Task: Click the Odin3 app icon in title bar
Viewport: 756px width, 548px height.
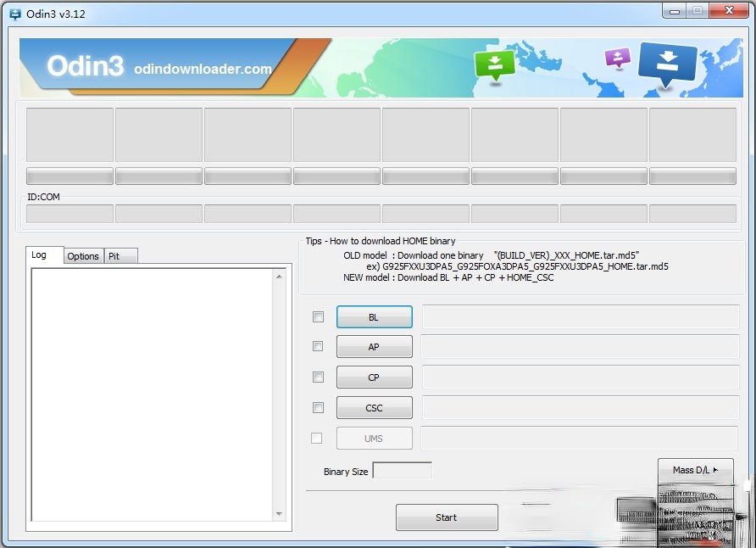Action: [15, 14]
